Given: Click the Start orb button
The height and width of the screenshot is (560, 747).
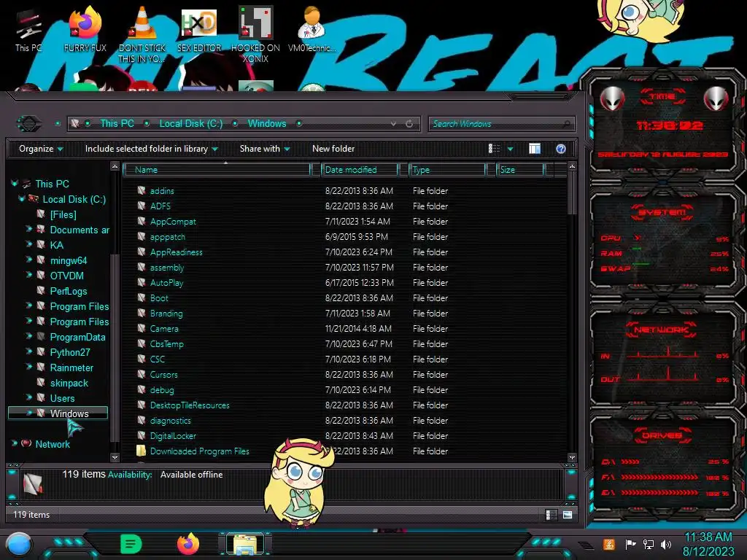Looking at the screenshot, I should 19,545.
